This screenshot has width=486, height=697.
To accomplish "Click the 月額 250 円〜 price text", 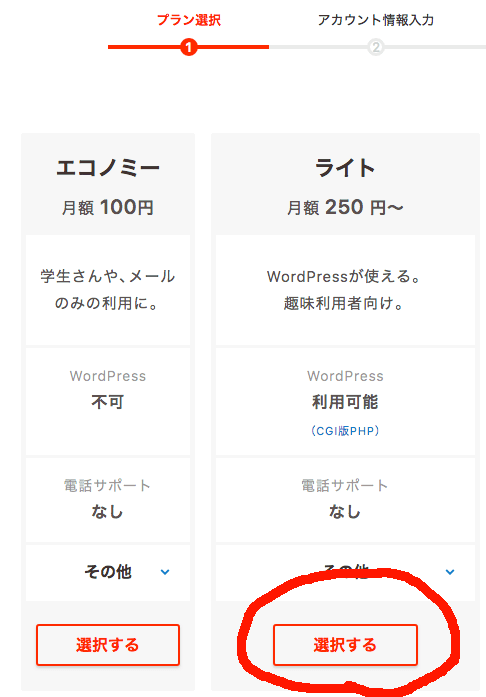I will coord(345,208).
